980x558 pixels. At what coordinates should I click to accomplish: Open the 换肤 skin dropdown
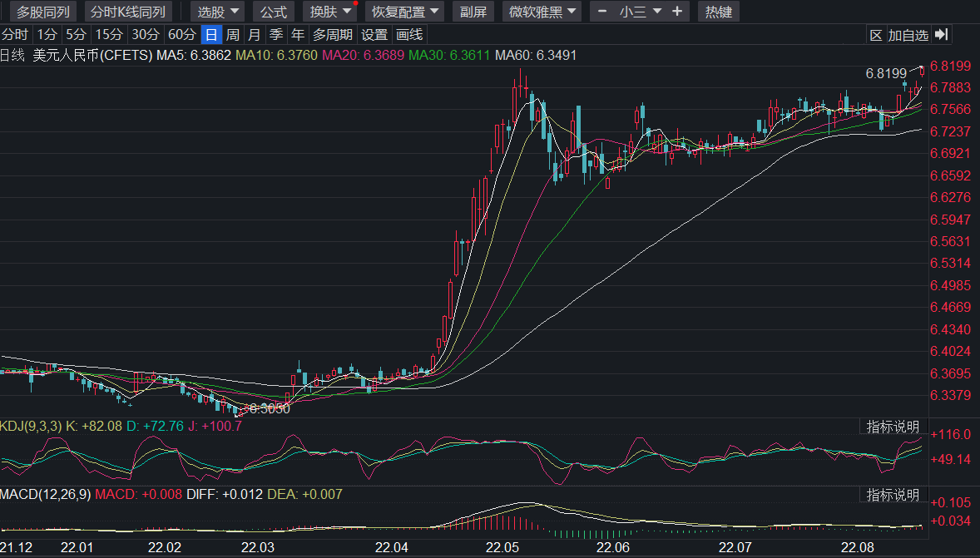coord(330,12)
